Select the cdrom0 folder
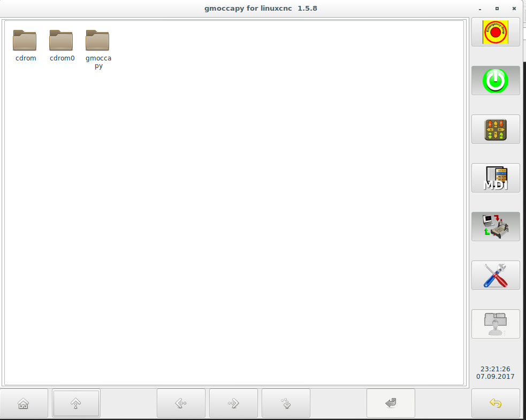Screen dimensions: 526x420 (x=62, y=45)
